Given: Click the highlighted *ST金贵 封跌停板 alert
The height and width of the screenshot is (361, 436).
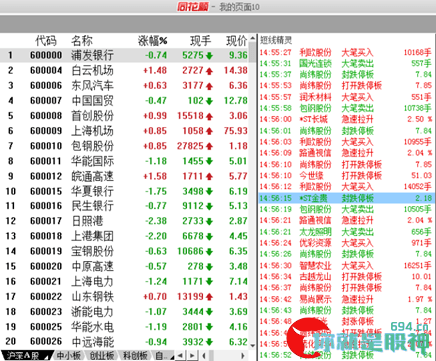Looking at the screenshot, I should (x=347, y=198).
